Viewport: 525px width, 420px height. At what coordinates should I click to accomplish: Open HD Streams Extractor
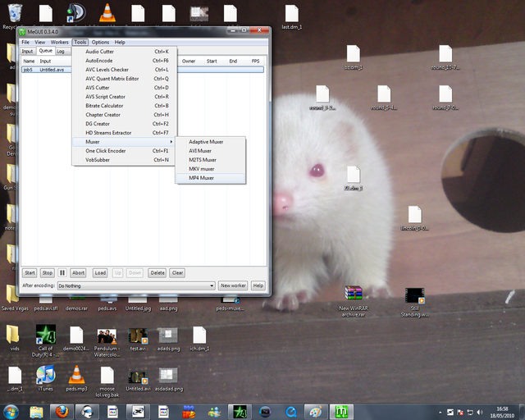pos(124,133)
